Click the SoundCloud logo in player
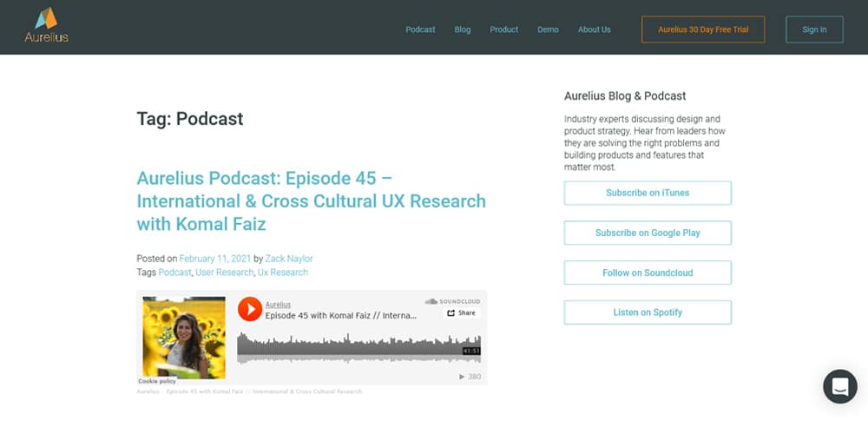The image size is (868, 434). pyautogui.click(x=452, y=302)
